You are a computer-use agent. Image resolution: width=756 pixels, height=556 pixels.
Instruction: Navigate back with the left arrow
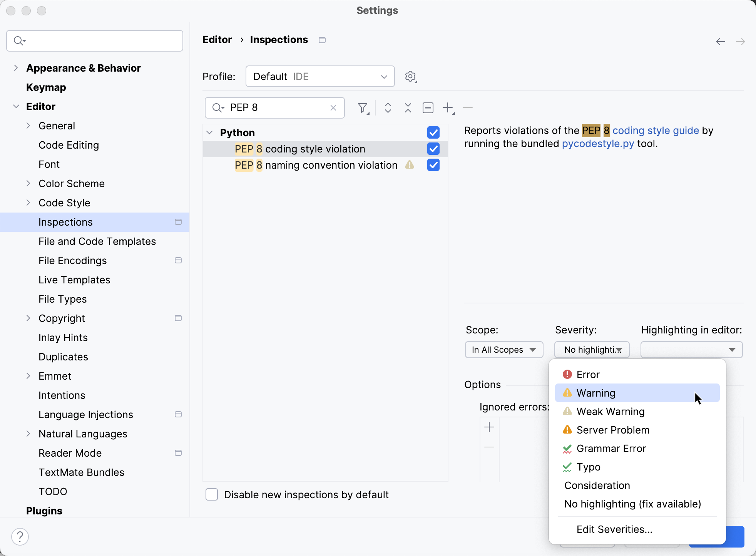[x=720, y=42]
